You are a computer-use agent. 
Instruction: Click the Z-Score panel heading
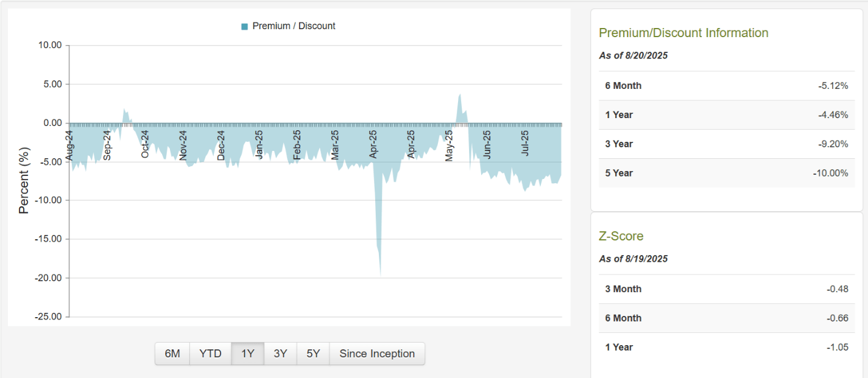click(621, 236)
